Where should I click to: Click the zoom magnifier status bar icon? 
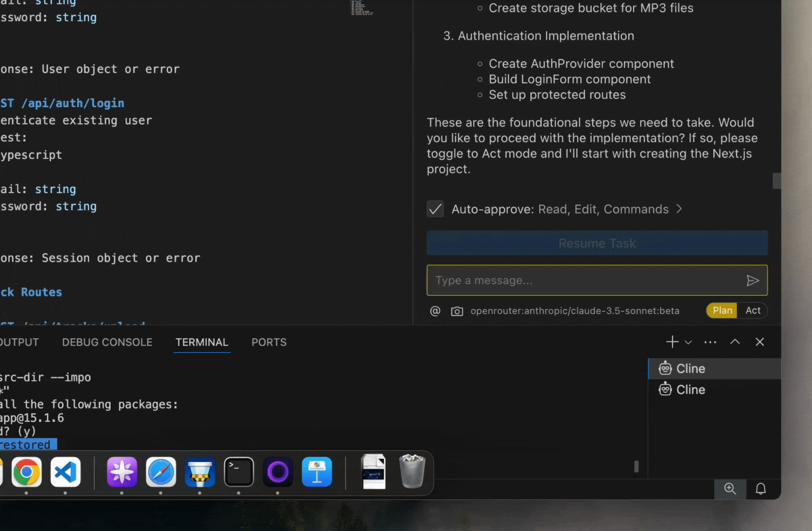[730, 489]
